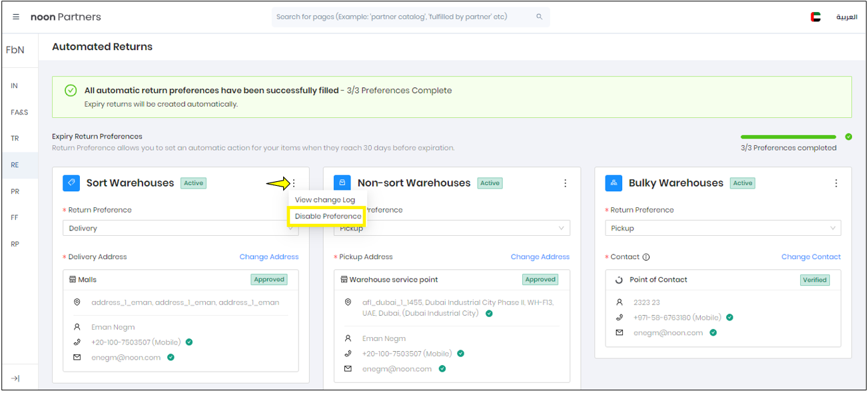Click the Sort Warehouses blue tag icon
The width and height of the screenshot is (868, 393).
(x=71, y=183)
